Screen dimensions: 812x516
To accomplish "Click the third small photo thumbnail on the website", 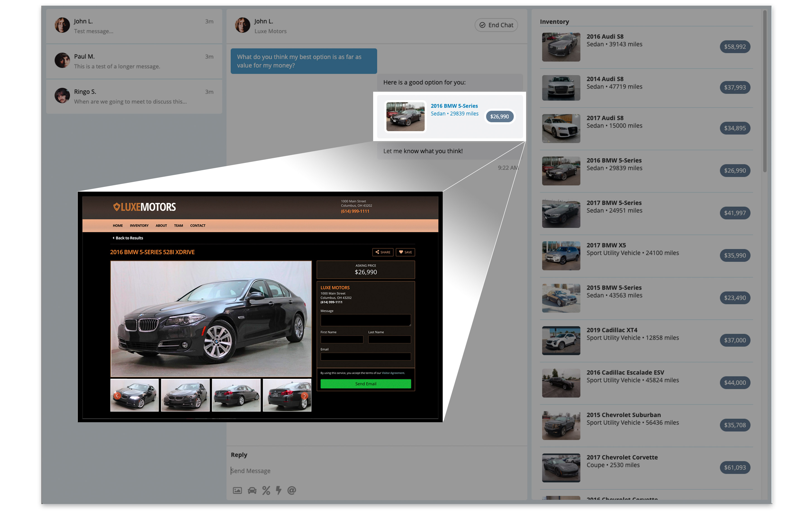I will pyautogui.click(x=236, y=395).
